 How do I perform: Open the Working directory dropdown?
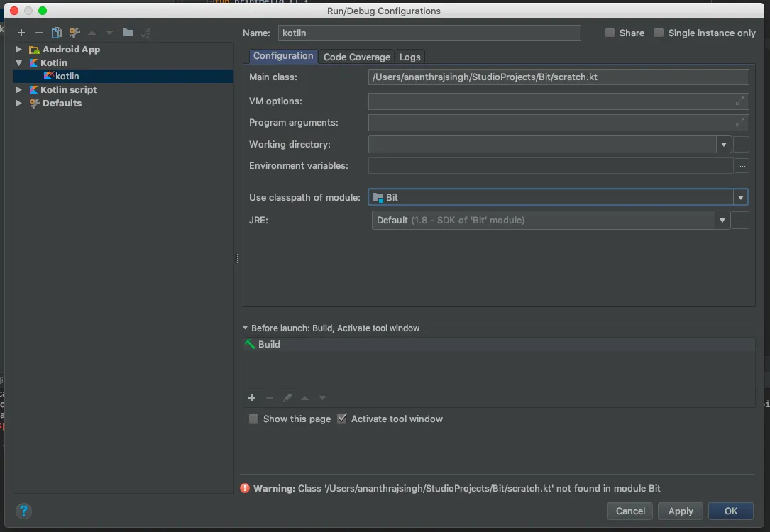[723, 144]
